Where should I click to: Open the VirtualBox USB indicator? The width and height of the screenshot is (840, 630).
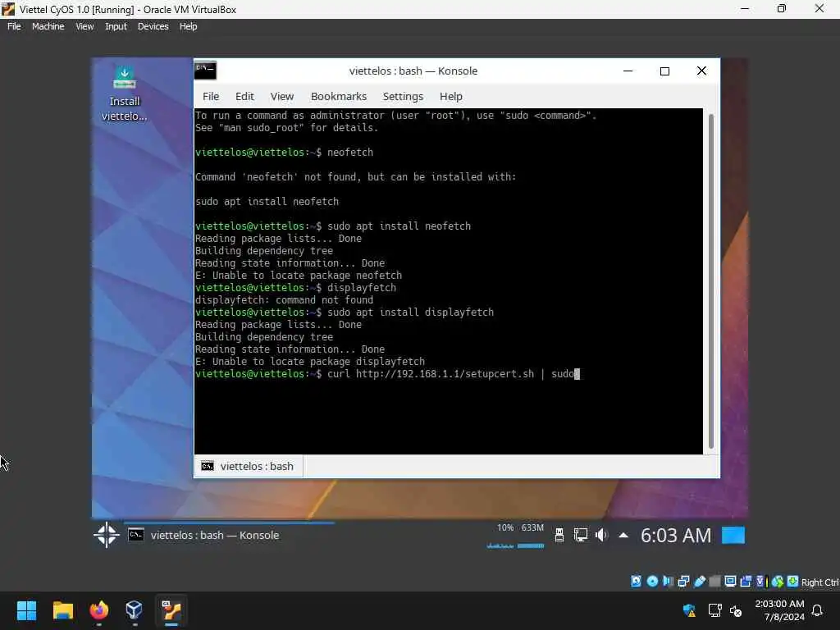pyautogui.click(x=699, y=582)
